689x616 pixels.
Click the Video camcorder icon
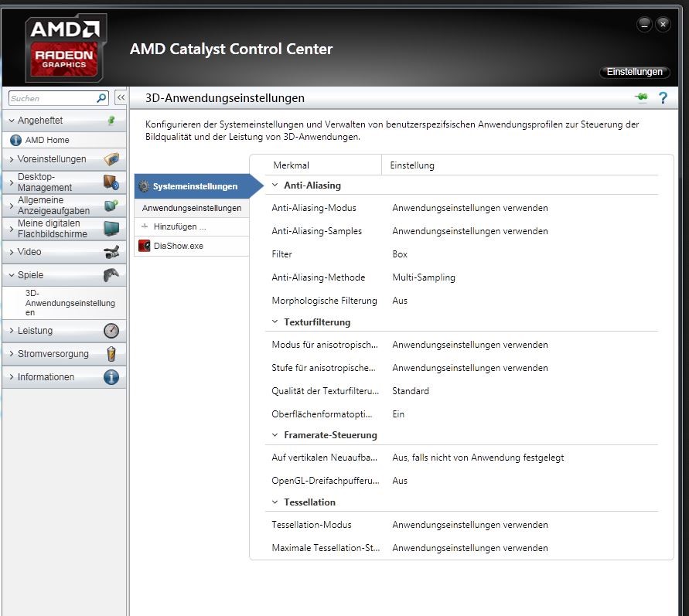click(x=111, y=252)
